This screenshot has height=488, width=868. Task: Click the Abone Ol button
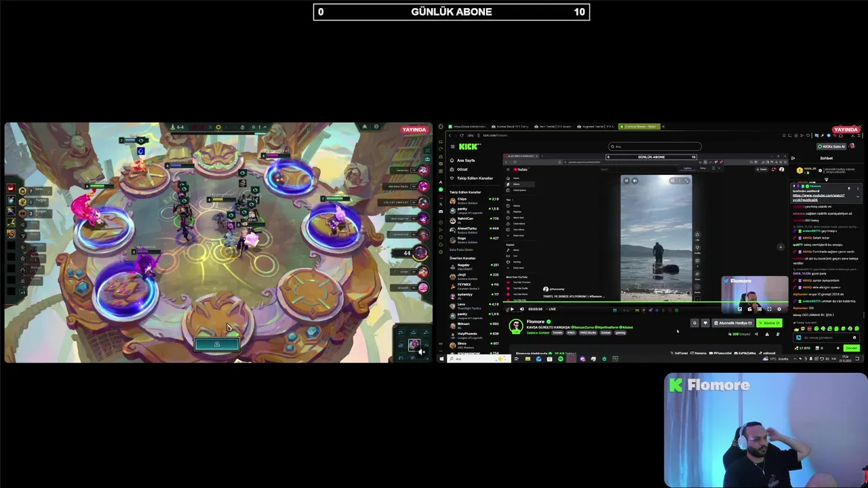coord(769,323)
